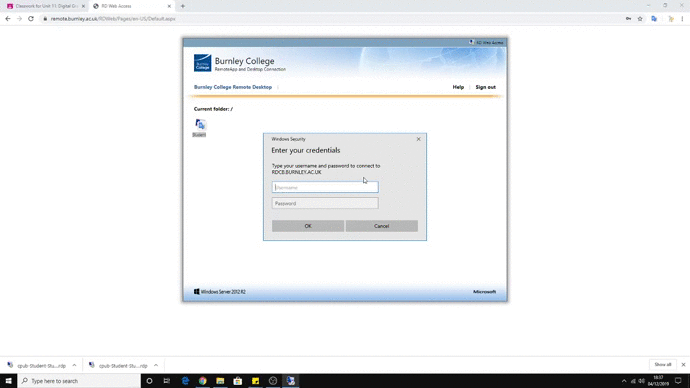Viewport: 690px width, 388px height.
Task: Open the Action Center notifications
Action: (678, 381)
